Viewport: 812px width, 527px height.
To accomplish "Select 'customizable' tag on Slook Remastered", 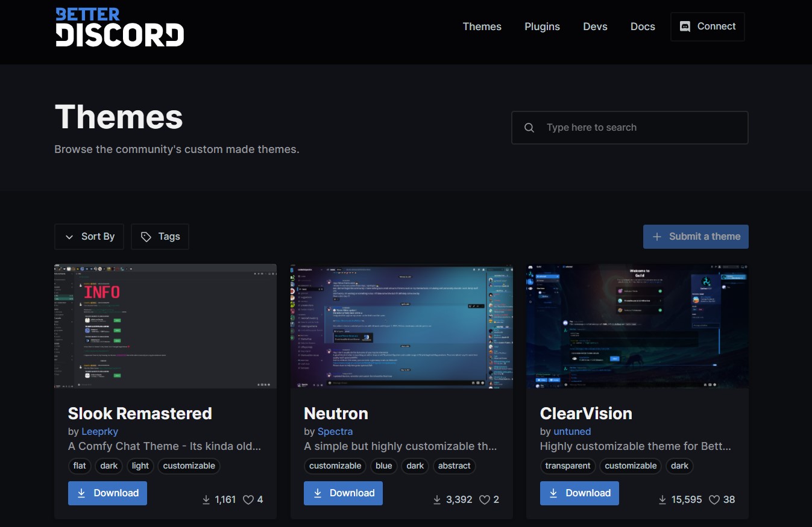I will [x=189, y=466].
